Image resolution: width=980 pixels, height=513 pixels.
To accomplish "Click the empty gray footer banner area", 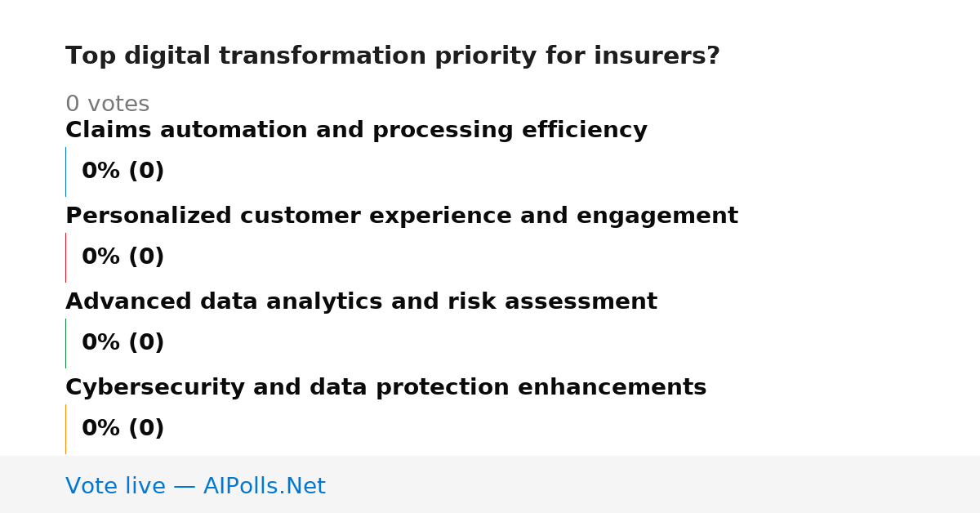I will [x=653, y=484].
